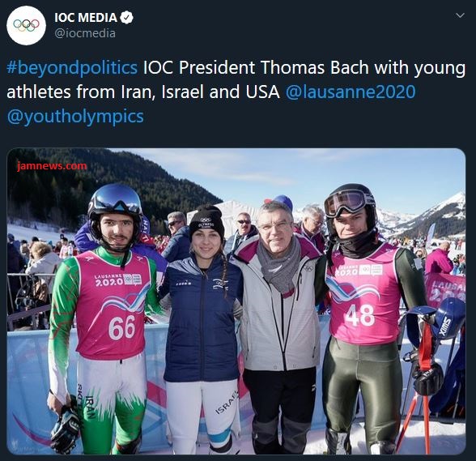Click bib number 48 in the photo
This screenshot has height=461, width=476.
(x=360, y=315)
